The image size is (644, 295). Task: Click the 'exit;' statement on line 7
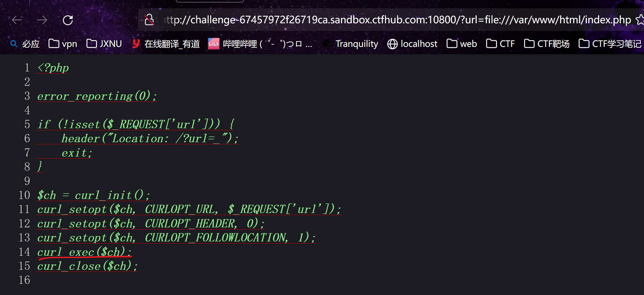coord(77,153)
